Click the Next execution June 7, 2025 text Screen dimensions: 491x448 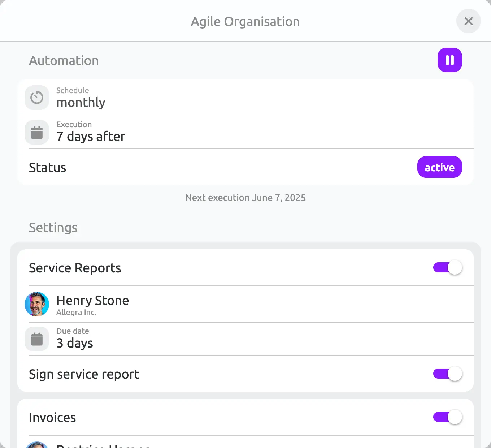pyautogui.click(x=245, y=198)
